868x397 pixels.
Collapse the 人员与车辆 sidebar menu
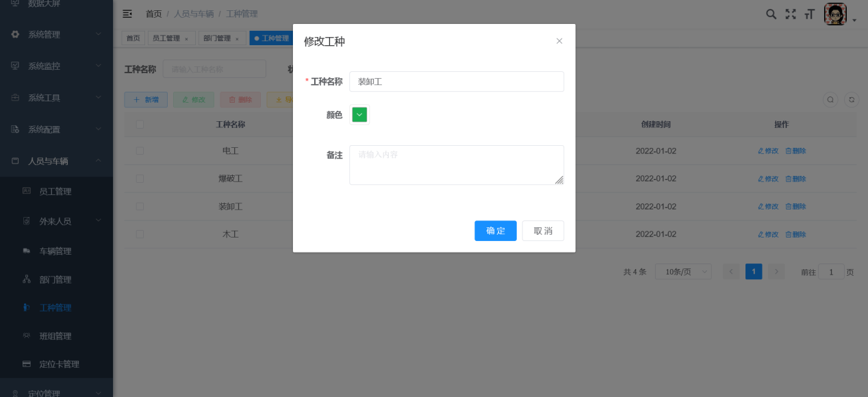point(56,161)
